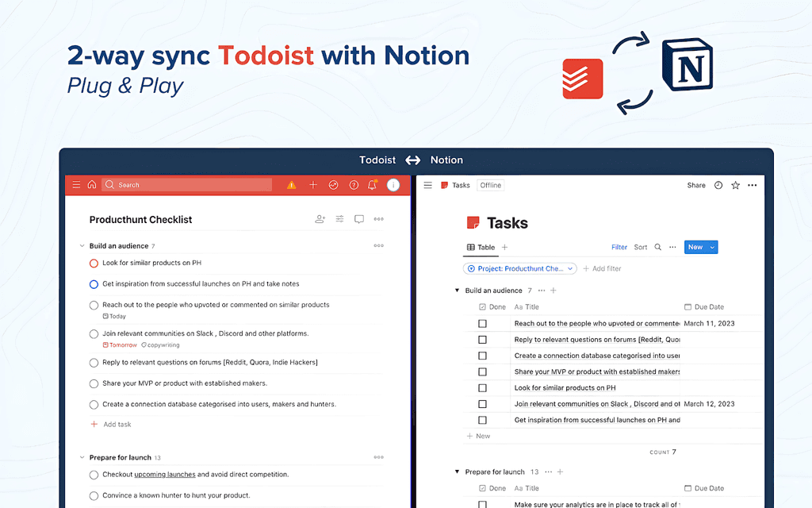
Task: Open the Todoist help question mark icon
Action: click(354, 184)
